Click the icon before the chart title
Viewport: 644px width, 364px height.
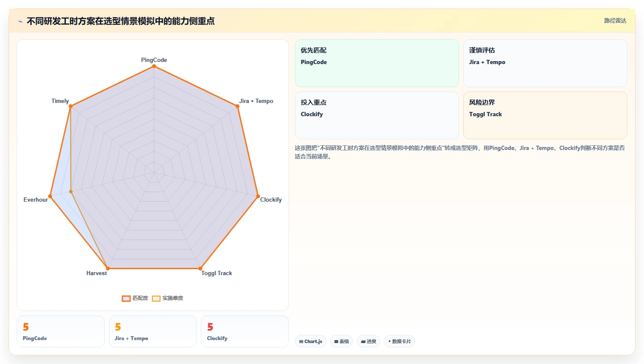[x=20, y=21]
